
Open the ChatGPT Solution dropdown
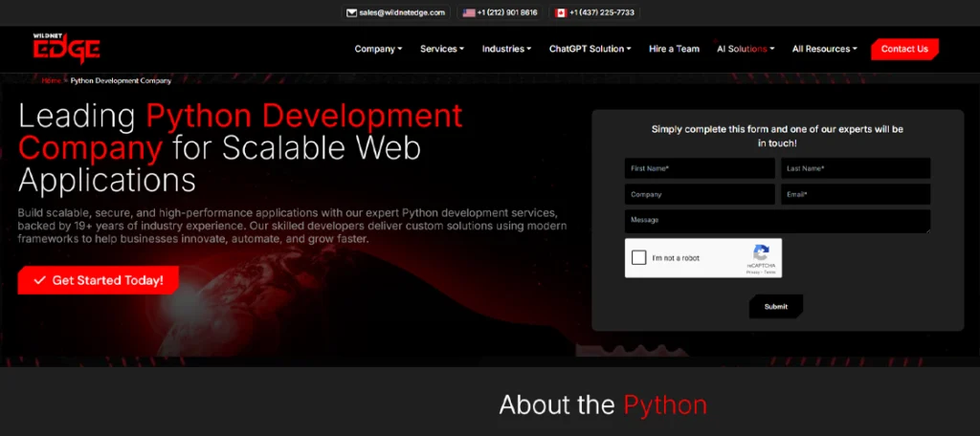pos(590,49)
